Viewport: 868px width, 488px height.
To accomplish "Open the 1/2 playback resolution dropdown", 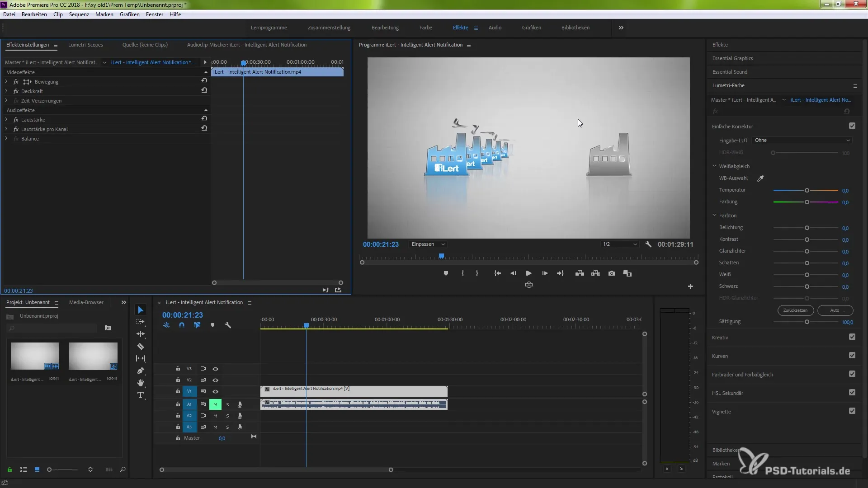I will pyautogui.click(x=619, y=244).
